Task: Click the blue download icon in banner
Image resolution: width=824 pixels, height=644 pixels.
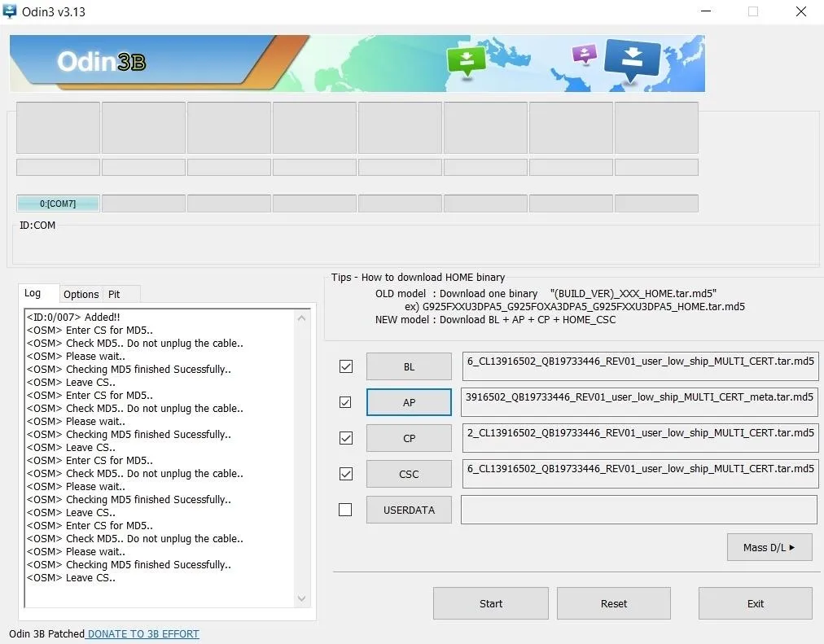Action: tap(632, 61)
